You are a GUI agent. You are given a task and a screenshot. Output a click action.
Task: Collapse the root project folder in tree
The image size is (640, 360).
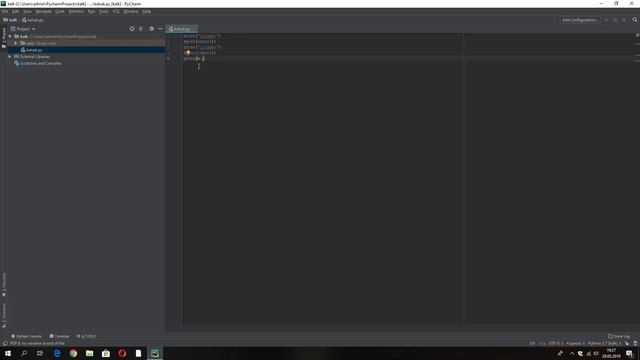click(x=10, y=36)
